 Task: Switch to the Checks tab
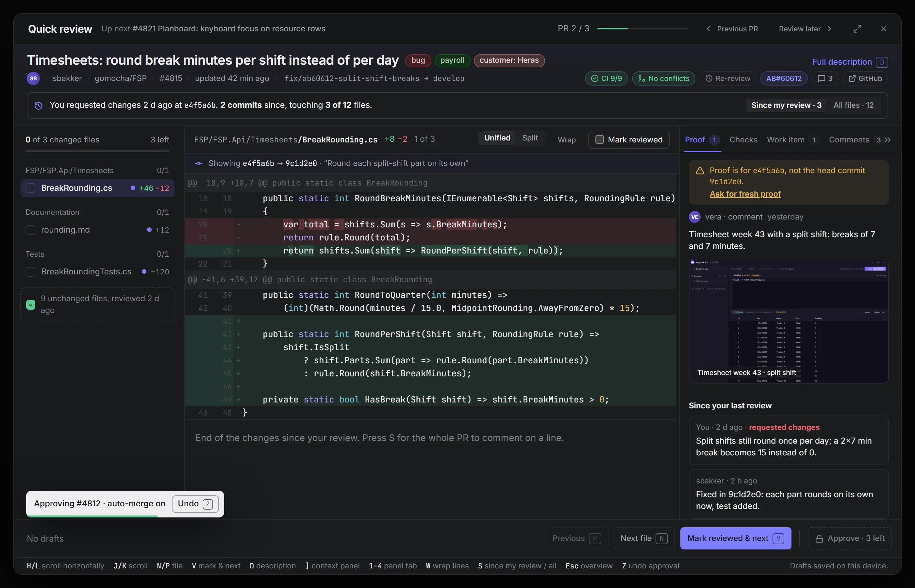743,140
